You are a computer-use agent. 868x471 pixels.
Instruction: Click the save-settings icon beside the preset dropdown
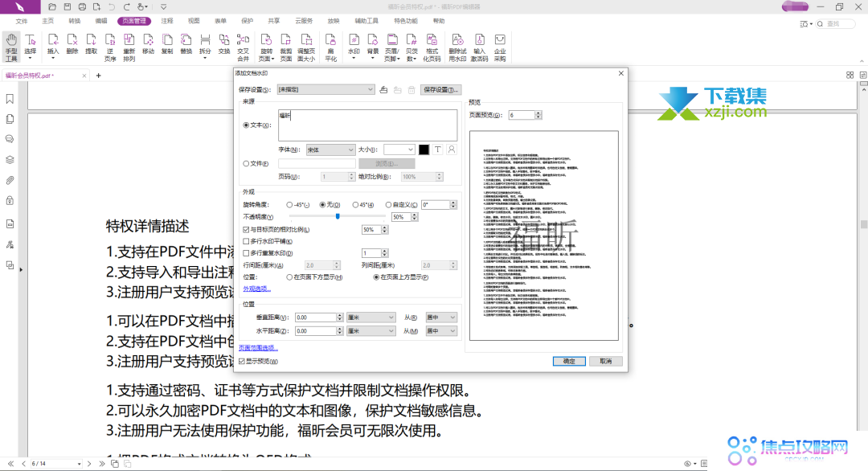click(x=383, y=90)
